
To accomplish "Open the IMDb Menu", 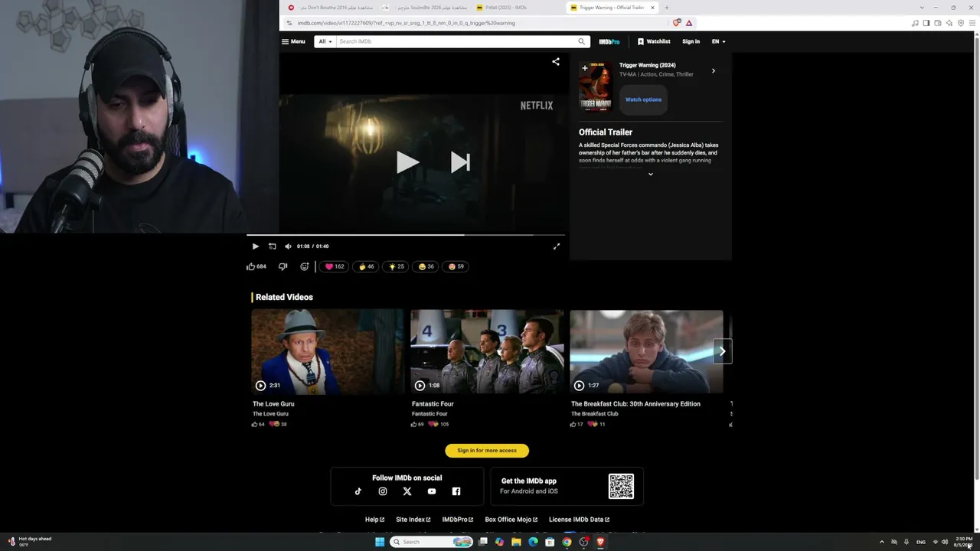I will point(293,41).
